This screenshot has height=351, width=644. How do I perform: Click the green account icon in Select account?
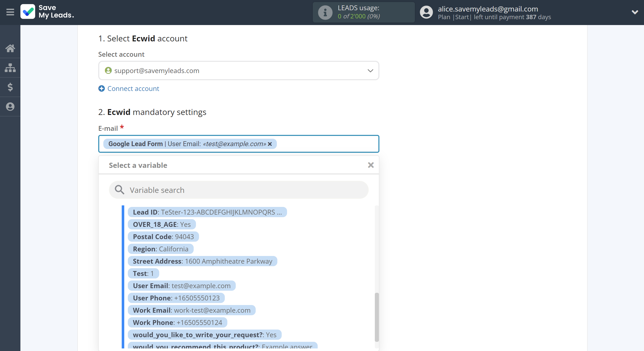click(108, 71)
